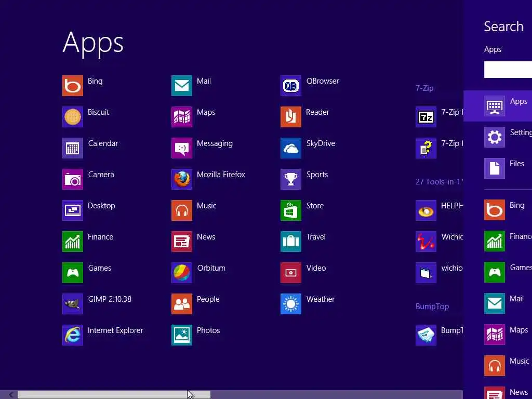Launch QBrowser
Viewport: 532px width, 399px height.
(291, 86)
